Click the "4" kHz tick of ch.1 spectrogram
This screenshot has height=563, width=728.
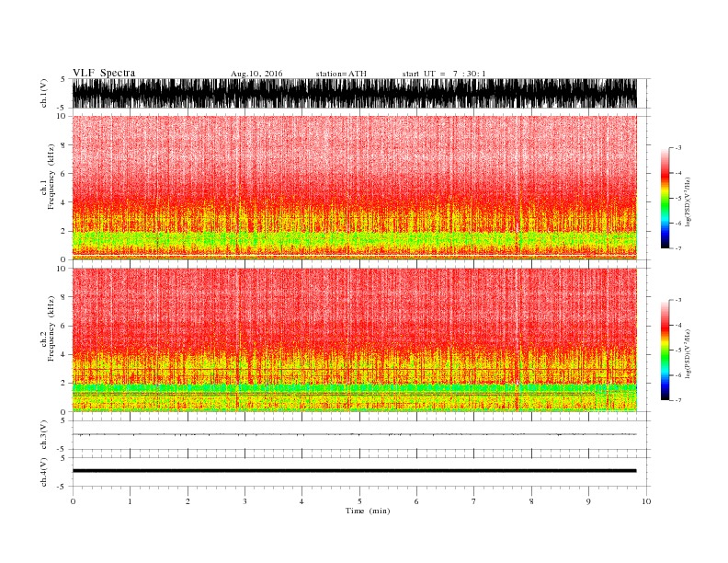pyautogui.click(x=64, y=202)
